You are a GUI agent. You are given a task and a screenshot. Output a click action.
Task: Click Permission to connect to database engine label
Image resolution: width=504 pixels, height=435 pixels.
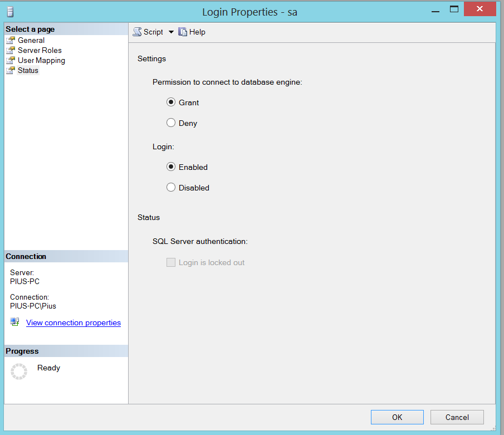[x=227, y=82]
